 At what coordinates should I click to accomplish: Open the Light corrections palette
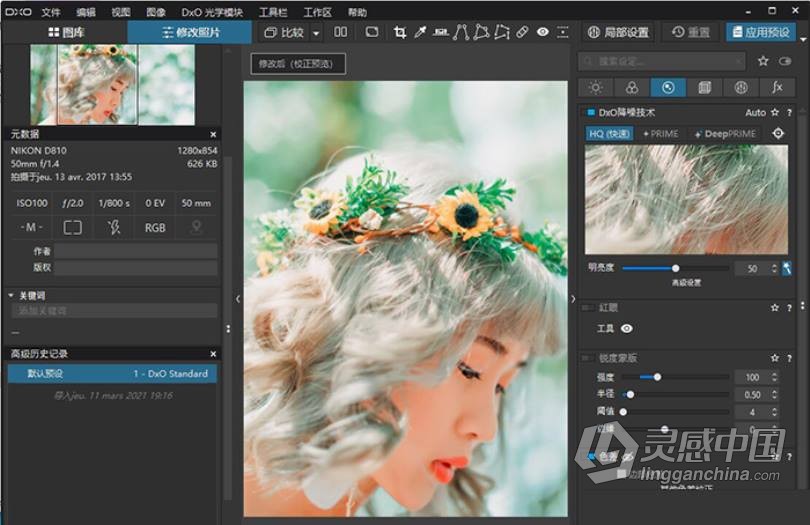595,88
